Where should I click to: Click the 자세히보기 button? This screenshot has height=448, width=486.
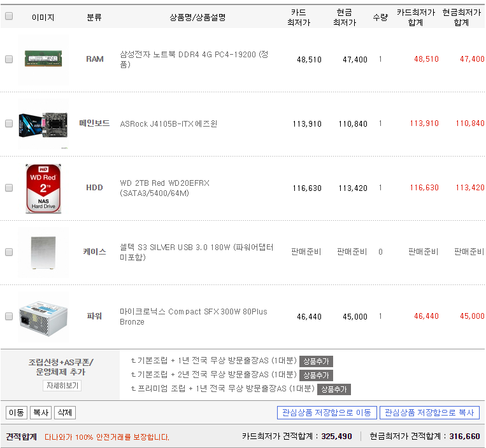click(x=62, y=386)
